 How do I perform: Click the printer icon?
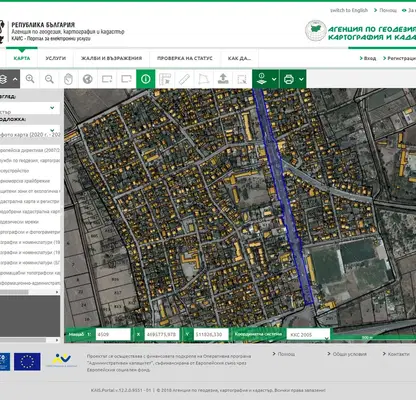pos(289,79)
